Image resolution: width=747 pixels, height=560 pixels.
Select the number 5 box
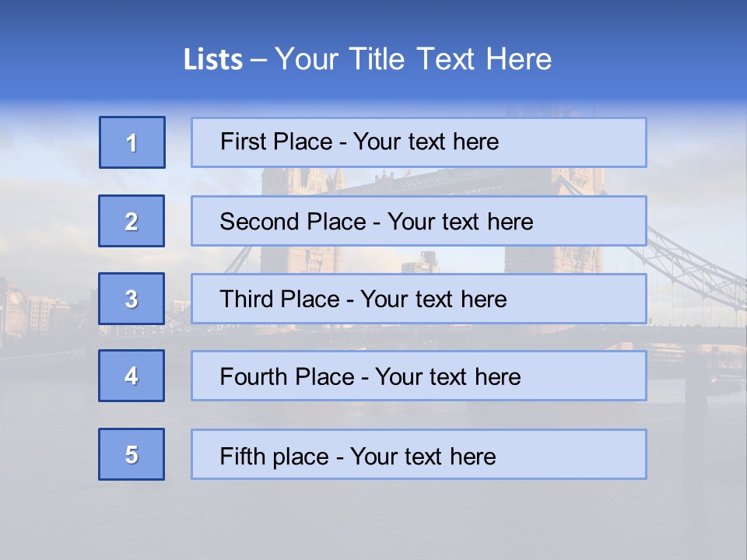tap(132, 454)
